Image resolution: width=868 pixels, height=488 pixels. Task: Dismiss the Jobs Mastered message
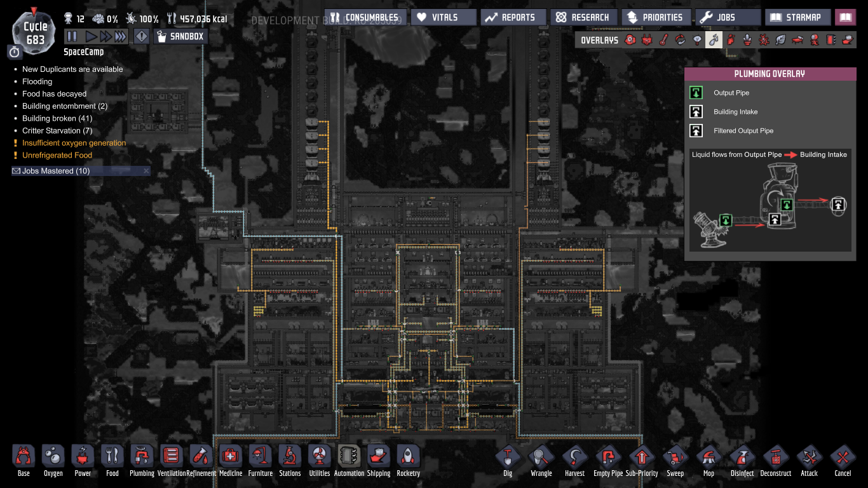click(146, 171)
